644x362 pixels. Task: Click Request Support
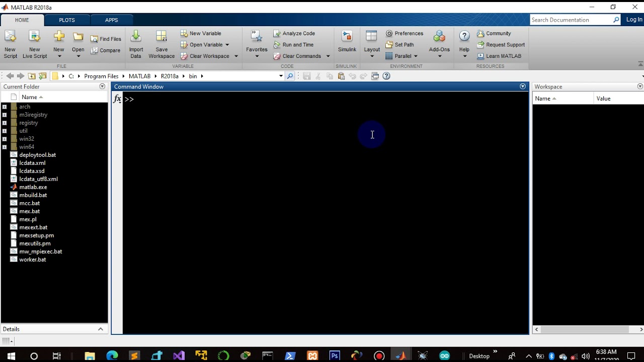(x=501, y=45)
